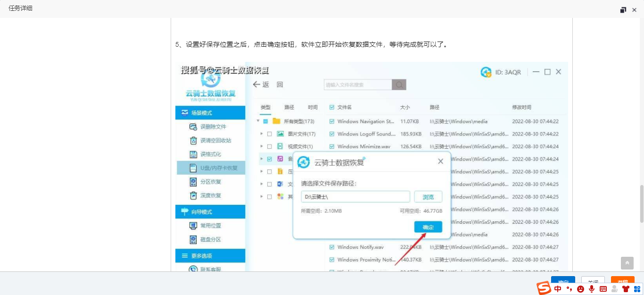Click the 185.93KB size cell

click(411, 134)
